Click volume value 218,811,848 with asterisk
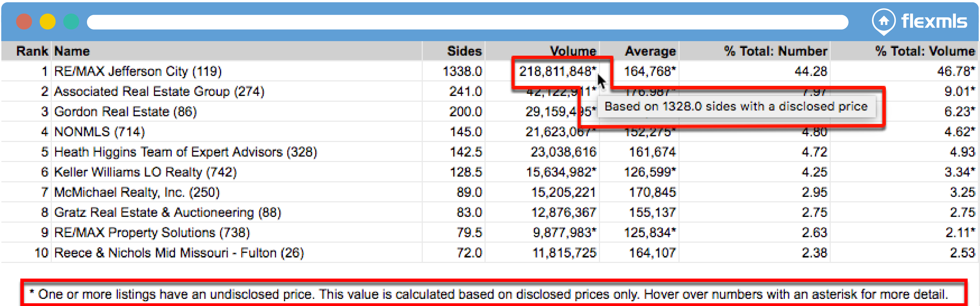 (x=557, y=71)
